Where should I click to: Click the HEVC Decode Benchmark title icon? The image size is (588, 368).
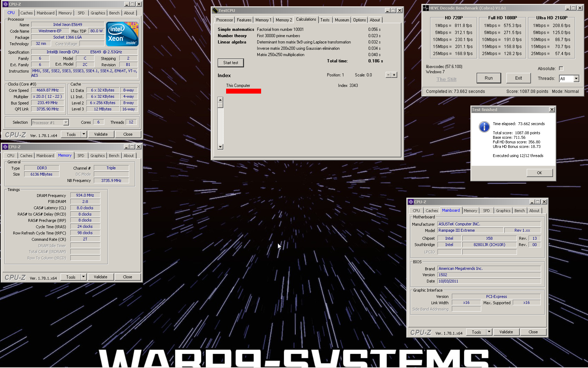pos(426,8)
